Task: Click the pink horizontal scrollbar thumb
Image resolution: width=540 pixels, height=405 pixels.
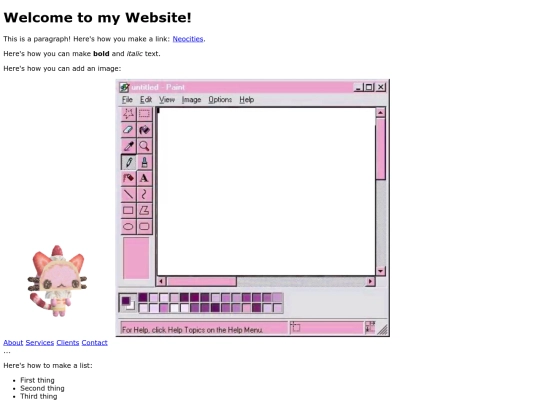Action: 201,281
